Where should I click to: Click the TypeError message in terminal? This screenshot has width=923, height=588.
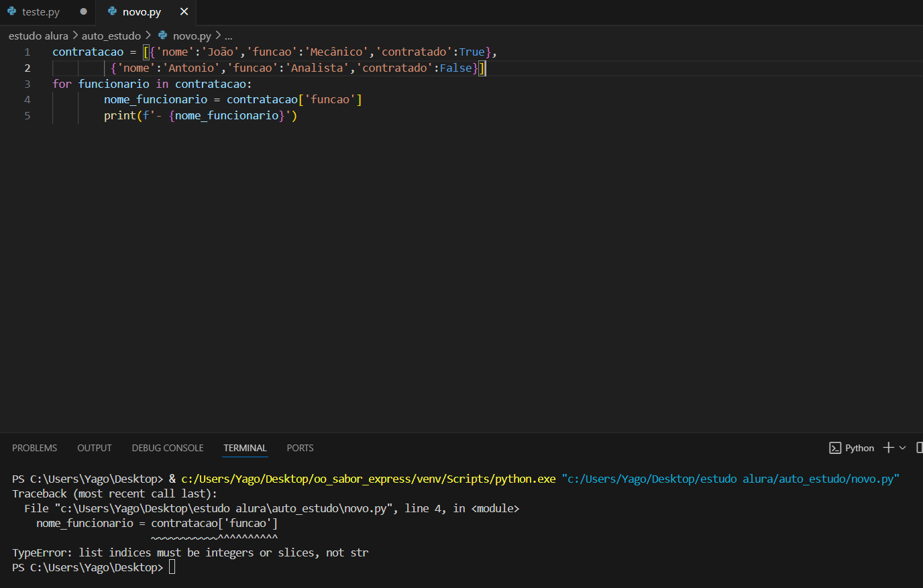(191, 552)
